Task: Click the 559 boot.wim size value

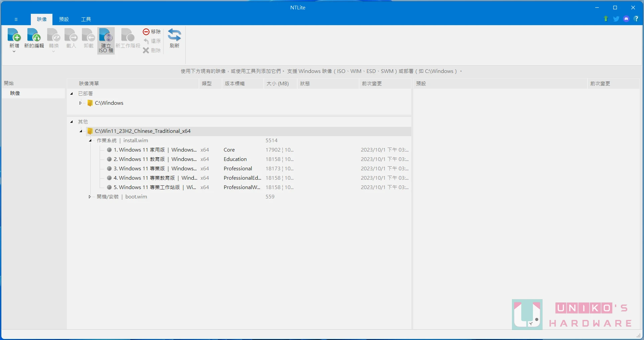Action: 270,197
